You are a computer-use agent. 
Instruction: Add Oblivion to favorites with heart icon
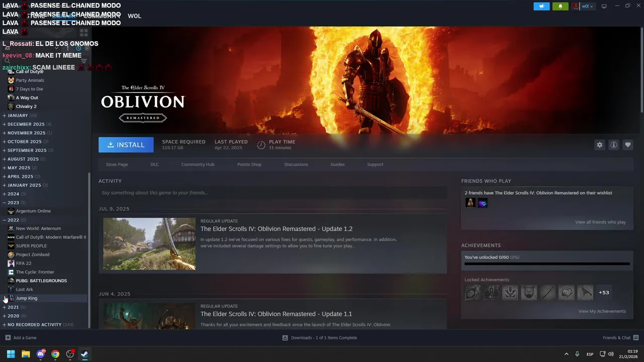628,145
